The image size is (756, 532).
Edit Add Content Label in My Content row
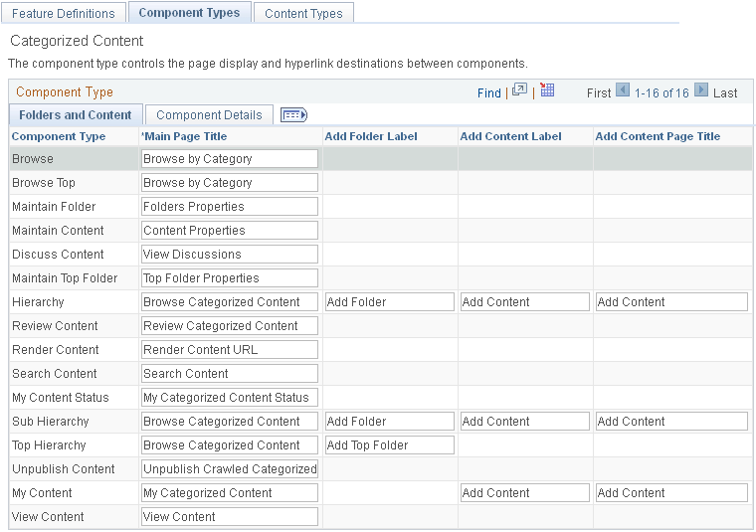(525, 492)
